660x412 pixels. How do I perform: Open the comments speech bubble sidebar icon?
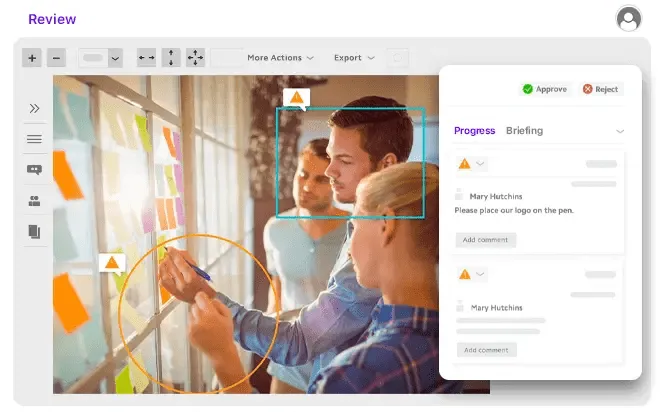click(x=35, y=170)
